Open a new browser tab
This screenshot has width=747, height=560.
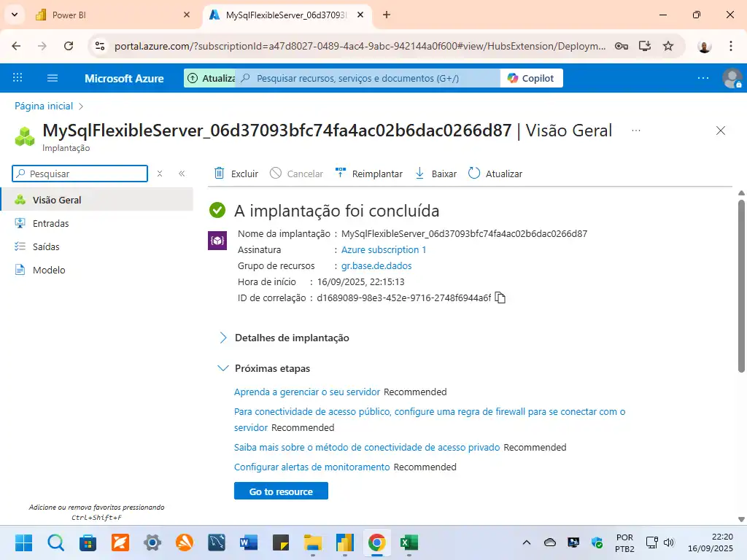[387, 15]
